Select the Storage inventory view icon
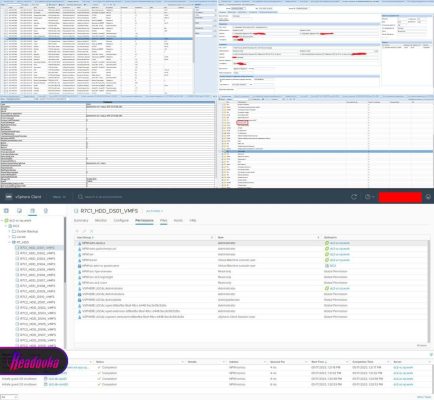Screen dimensions: 434x400 point(32,211)
